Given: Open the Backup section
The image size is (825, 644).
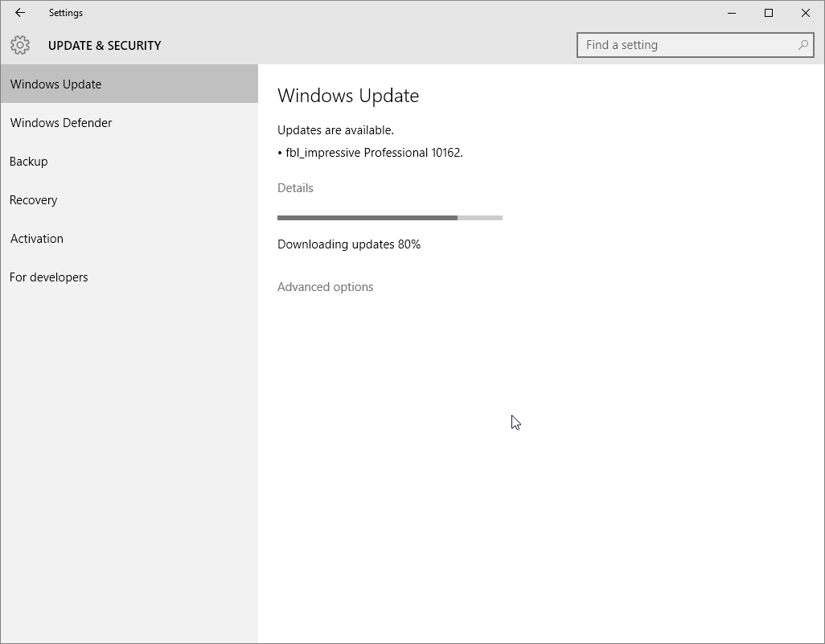Looking at the screenshot, I should coord(129,162).
